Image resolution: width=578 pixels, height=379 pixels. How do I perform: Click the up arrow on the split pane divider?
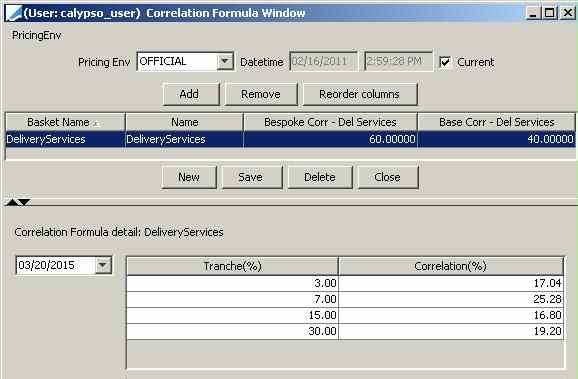click(x=12, y=202)
